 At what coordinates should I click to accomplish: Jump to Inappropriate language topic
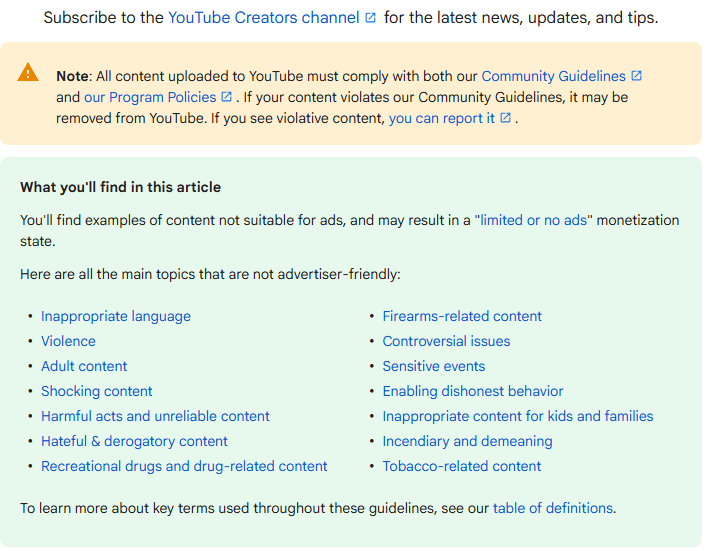[x=116, y=316]
